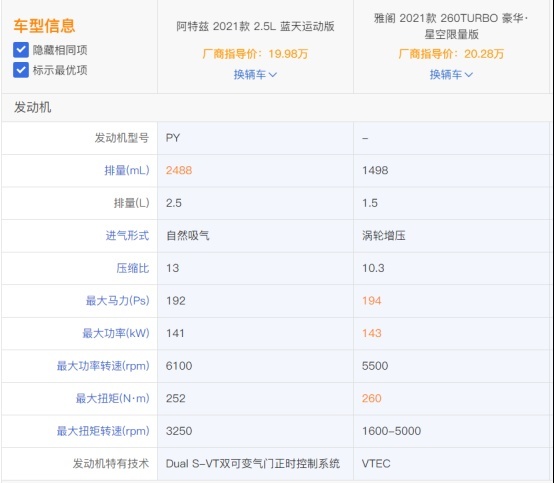
Task: Click the 车型信息 heading
Action: 44,26
